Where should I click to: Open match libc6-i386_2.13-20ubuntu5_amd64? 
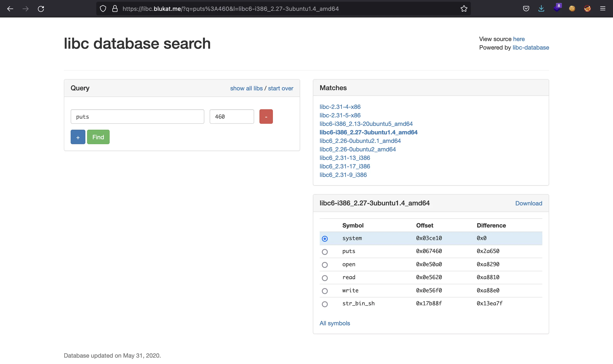pos(366,124)
